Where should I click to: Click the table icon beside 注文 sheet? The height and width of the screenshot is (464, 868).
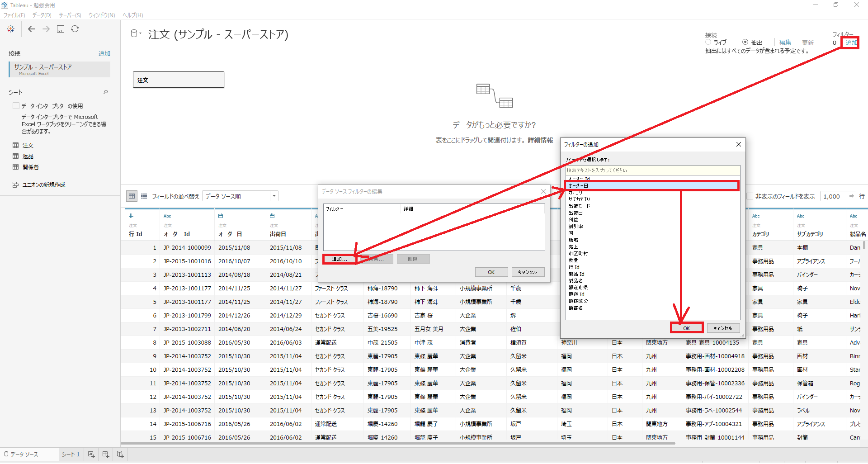[x=16, y=146]
